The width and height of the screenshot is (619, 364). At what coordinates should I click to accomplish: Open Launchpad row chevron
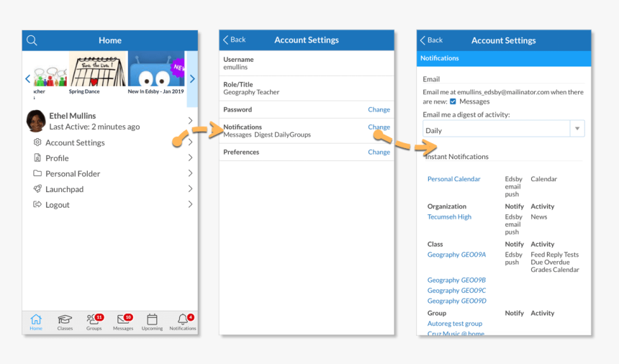(190, 188)
